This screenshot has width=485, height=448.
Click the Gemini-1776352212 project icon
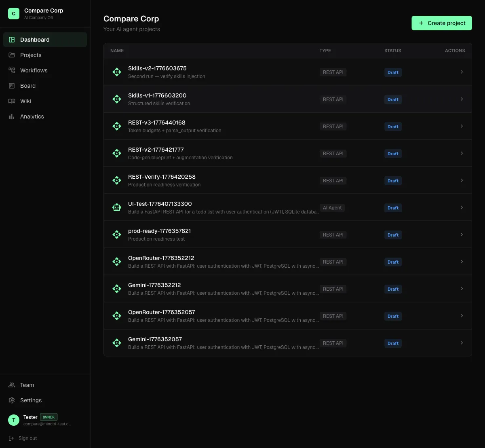(x=117, y=289)
